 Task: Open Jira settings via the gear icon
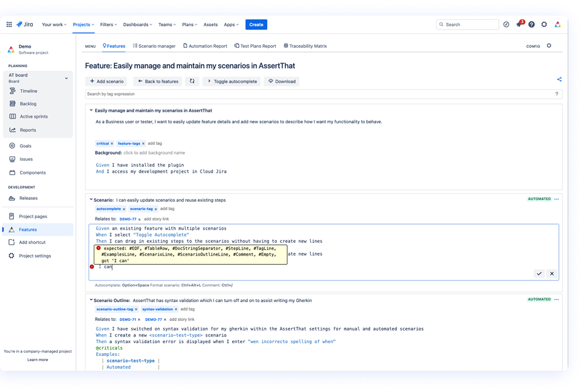[543, 24]
